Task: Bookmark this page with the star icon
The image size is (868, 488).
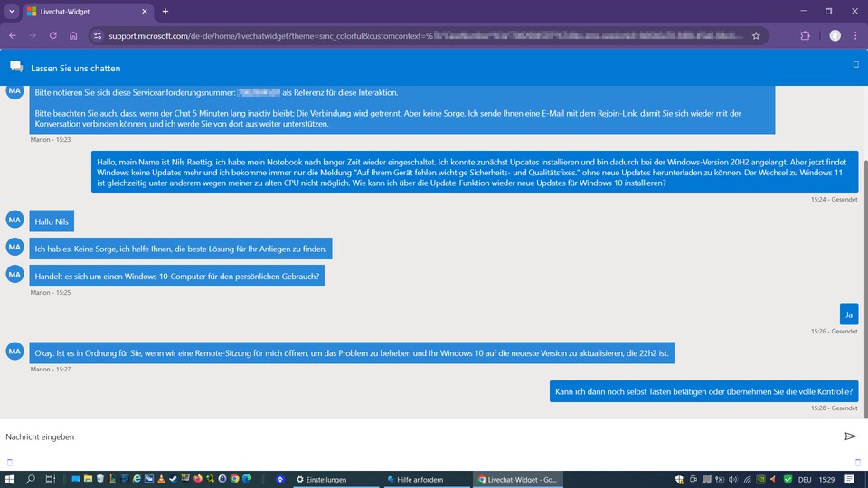Action: [756, 35]
